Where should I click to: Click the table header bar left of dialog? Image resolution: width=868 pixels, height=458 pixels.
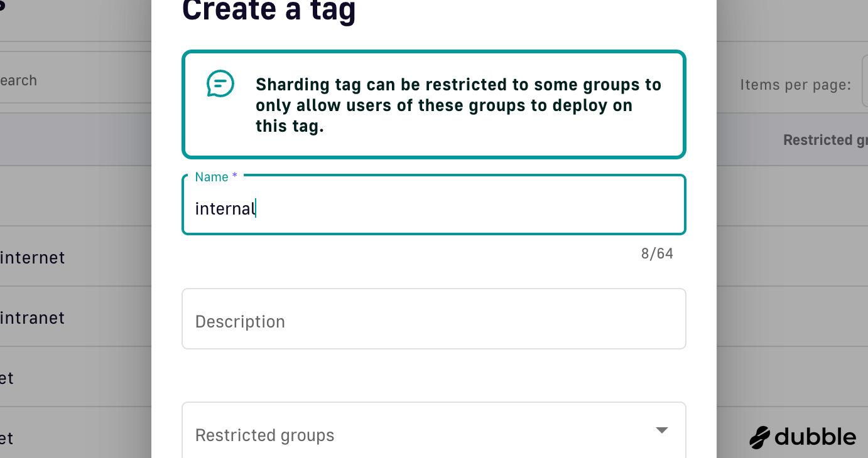point(75,139)
